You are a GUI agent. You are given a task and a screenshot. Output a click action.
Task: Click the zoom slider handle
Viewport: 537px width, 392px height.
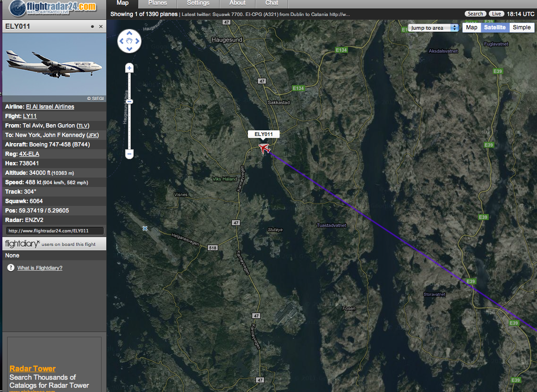pyautogui.click(x=129, y=102)
